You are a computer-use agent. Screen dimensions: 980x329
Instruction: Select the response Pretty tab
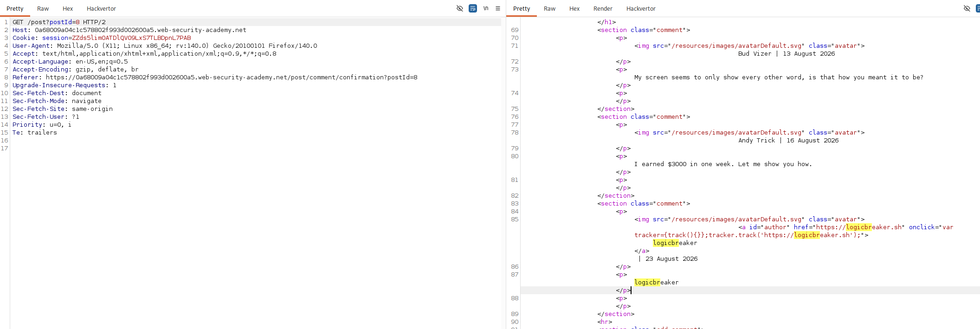[x=522, y=9]
